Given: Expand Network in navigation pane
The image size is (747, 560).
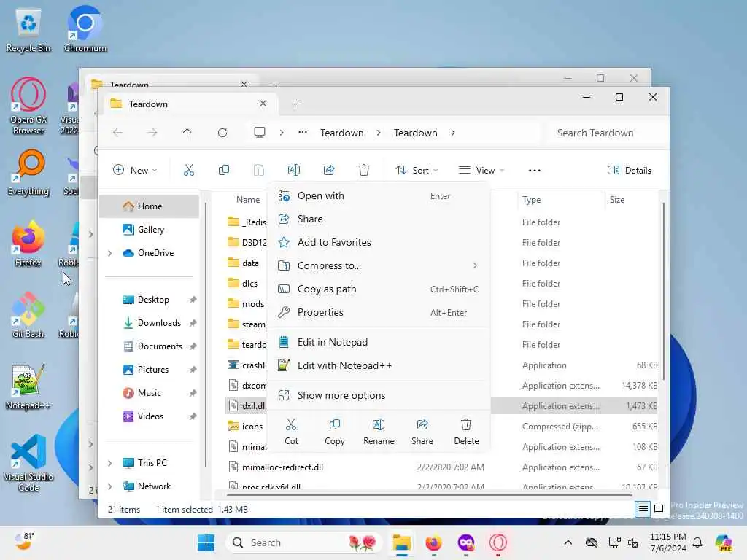Looking at the screenshot, I should coord(110,486).
